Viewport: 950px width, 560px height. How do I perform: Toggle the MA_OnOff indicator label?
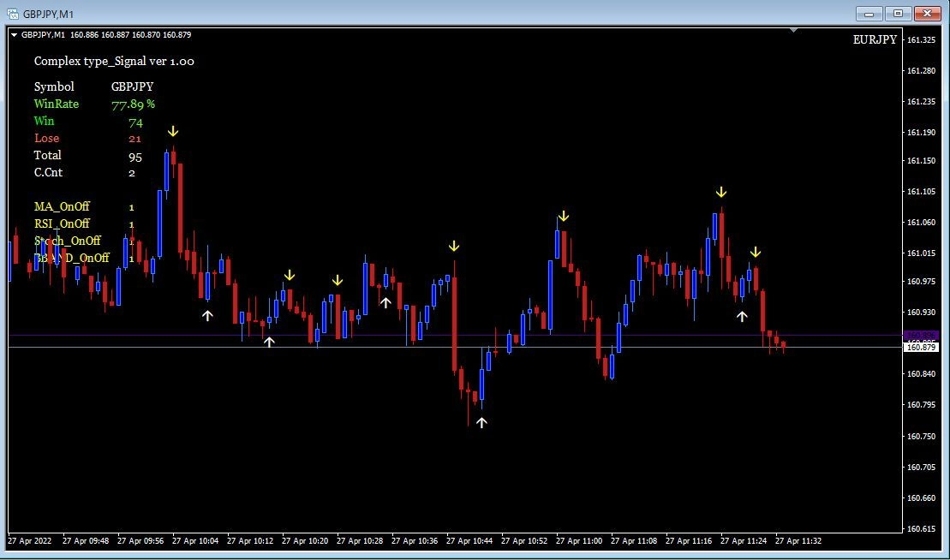click(62, 206)
